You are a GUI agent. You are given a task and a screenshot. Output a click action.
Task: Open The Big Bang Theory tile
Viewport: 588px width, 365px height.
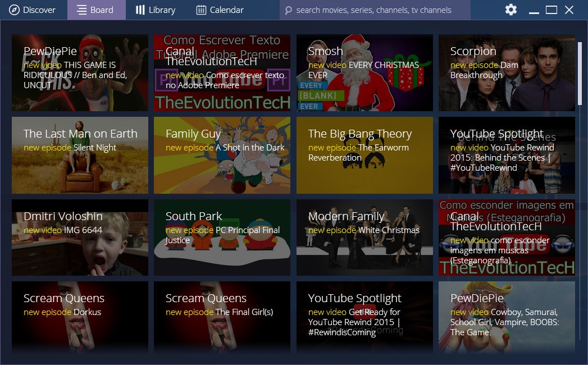[364, 156]
